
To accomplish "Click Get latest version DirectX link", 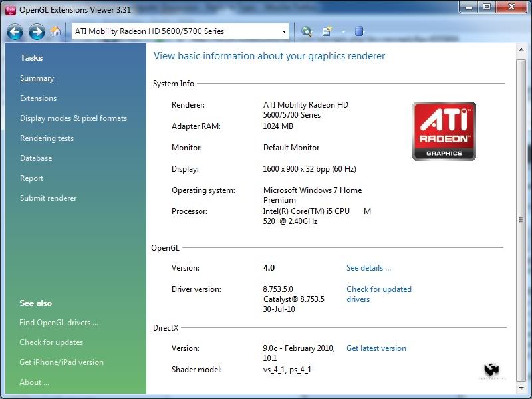I will pos(376,348).
